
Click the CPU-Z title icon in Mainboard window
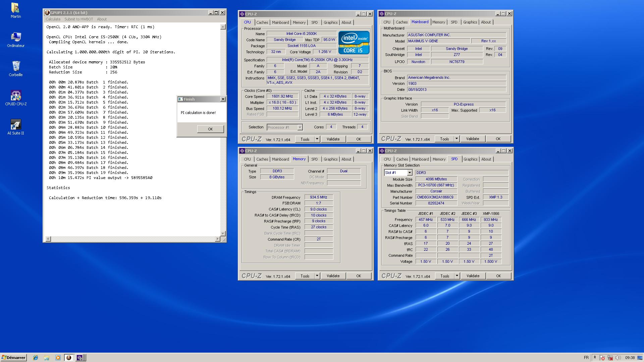pyautogui.click(x=382, y=14)
